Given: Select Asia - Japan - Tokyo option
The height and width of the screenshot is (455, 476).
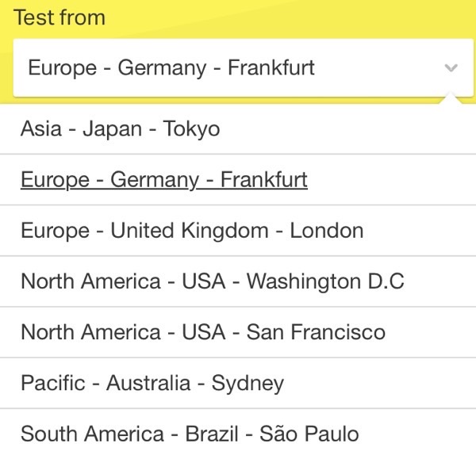Looking at the screenshot, I should pyautogui.click(x=121, y=129).
